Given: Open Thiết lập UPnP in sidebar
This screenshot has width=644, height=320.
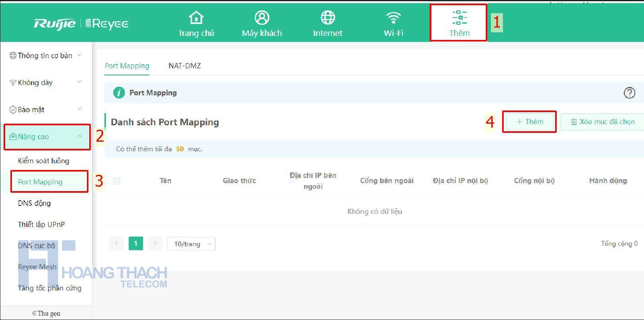Looking at the screenshot, I should coord(41,224).
